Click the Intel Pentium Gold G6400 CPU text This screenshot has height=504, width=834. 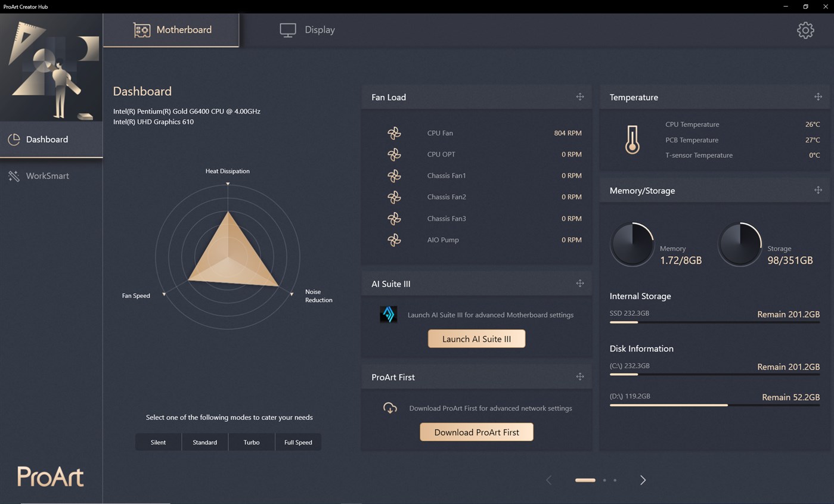point(187,111)
